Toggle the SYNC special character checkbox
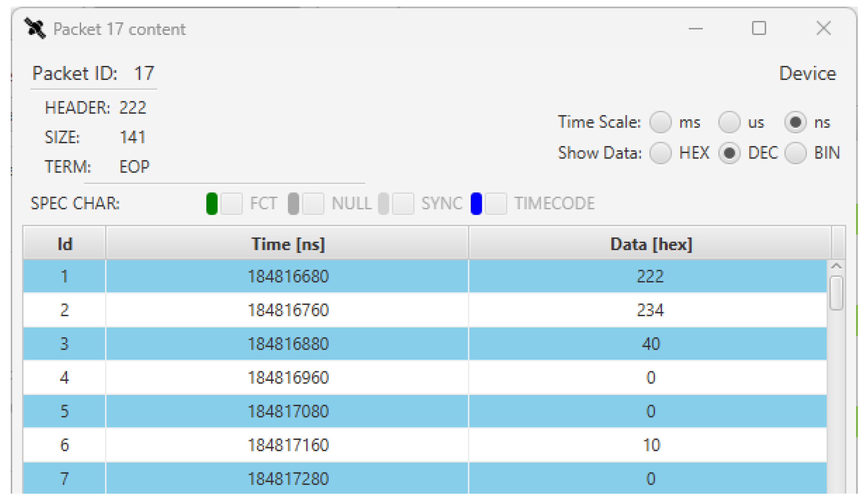Viewport: 868px width, 503px height. (x=403, y=204)
